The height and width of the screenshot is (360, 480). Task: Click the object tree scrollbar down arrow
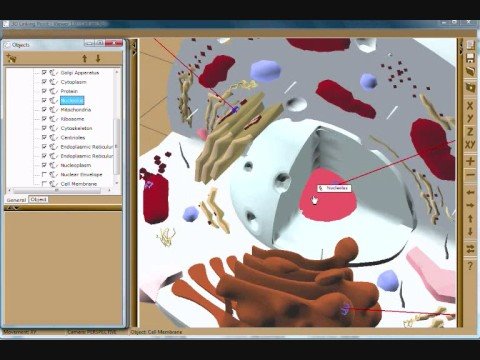point(117,183)
